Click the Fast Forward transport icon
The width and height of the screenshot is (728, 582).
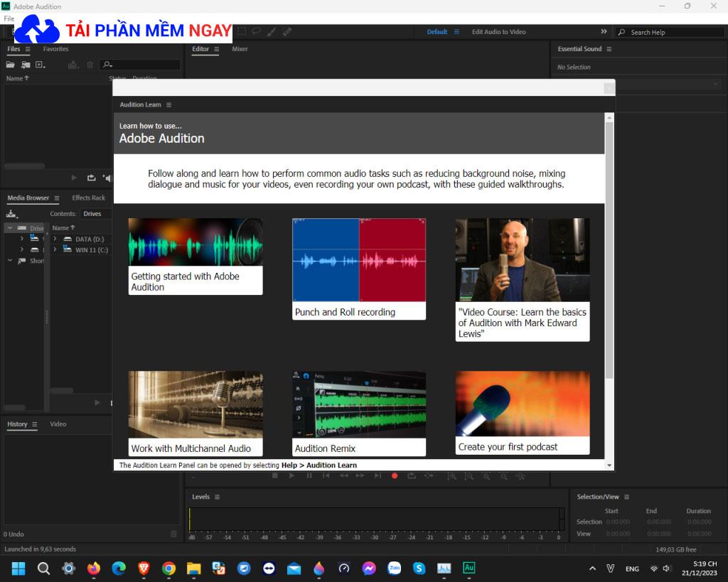(x=360, y=475)
